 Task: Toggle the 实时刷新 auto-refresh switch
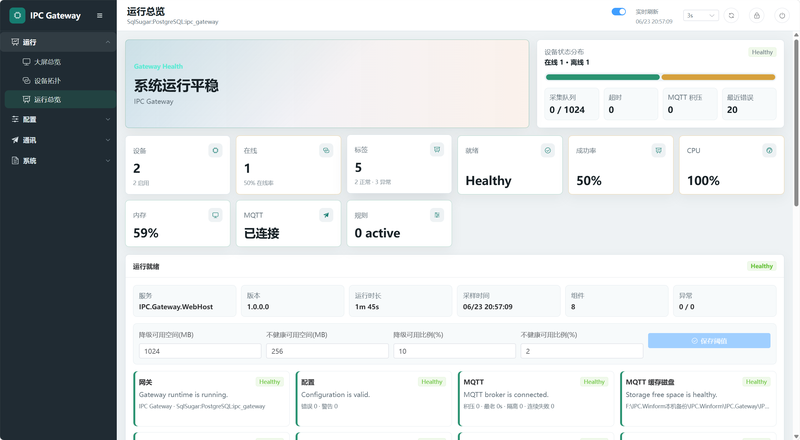(618, 12)
